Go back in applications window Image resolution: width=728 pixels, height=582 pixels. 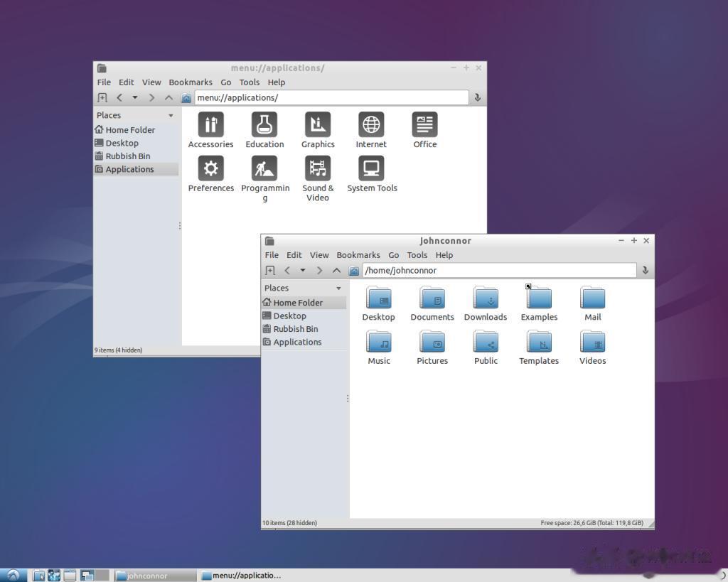119,97
